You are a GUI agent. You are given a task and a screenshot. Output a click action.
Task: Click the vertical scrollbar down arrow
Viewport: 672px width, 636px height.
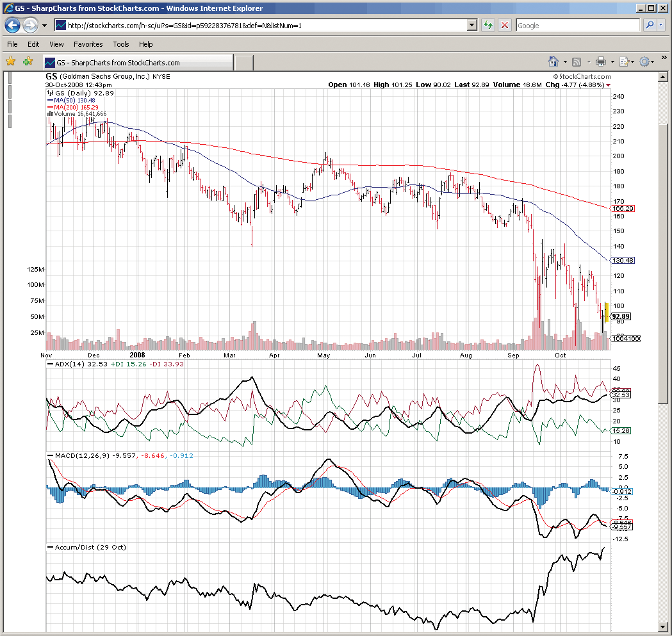coord(663,626)
